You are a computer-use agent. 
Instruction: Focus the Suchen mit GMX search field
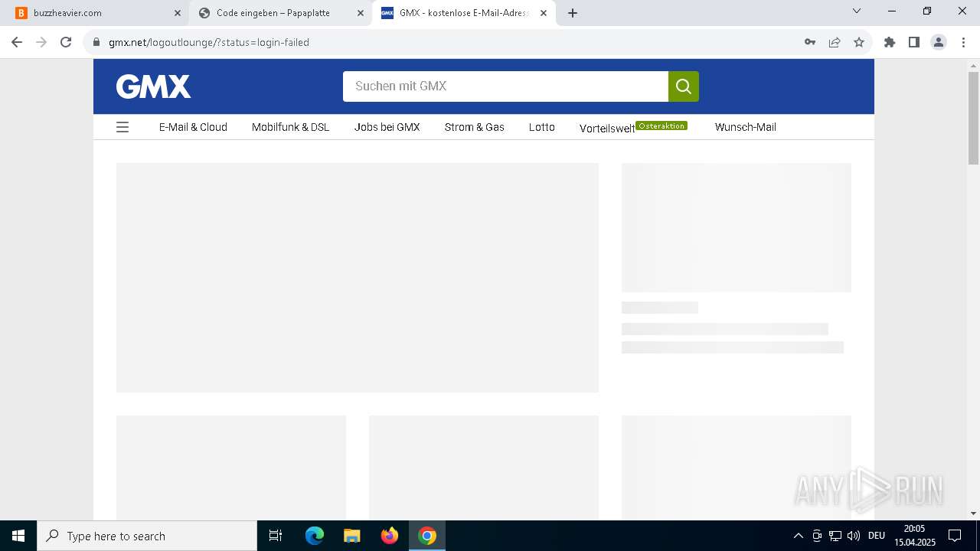(505, 86)
